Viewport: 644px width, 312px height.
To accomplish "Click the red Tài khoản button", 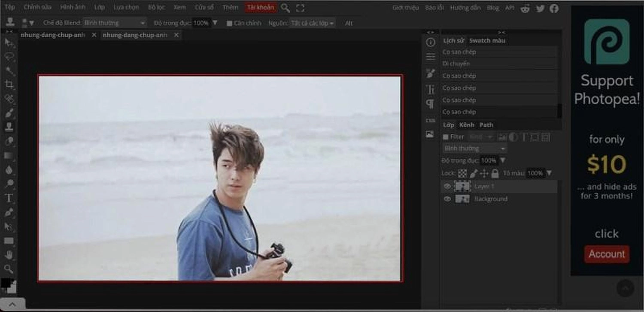I will 261,8.
